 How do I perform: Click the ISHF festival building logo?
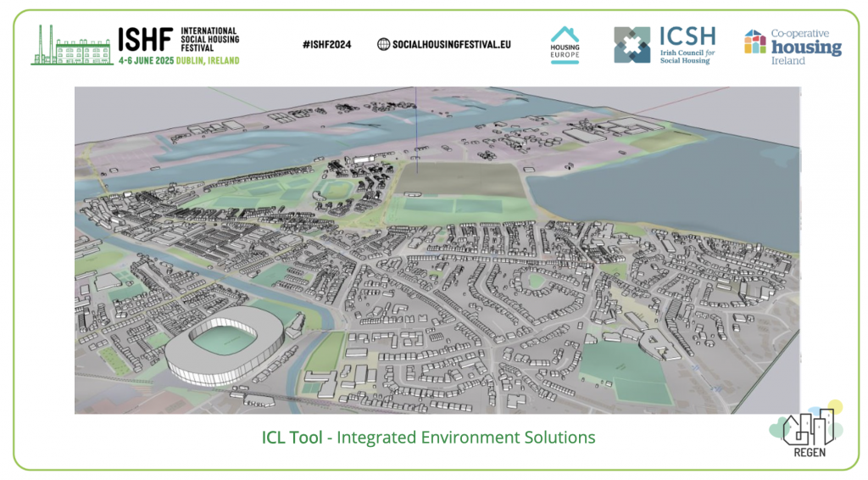click(72, 45)
